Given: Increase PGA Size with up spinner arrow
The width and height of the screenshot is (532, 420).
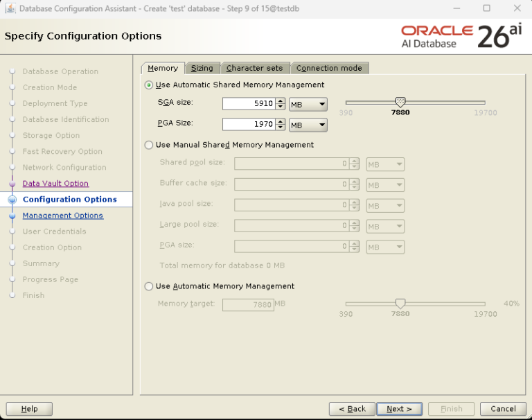Looking at the screenshot, I should [x=281, y=121].
